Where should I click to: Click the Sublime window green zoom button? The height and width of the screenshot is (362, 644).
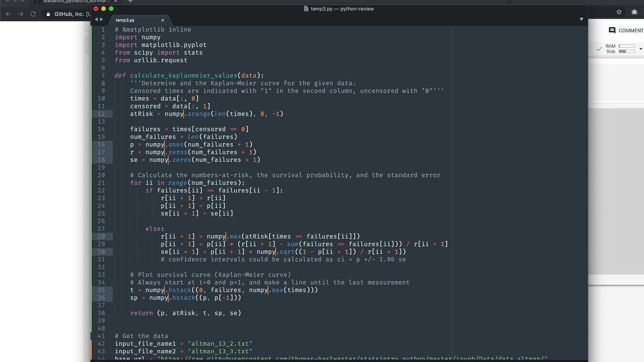[x=111, y=9]
